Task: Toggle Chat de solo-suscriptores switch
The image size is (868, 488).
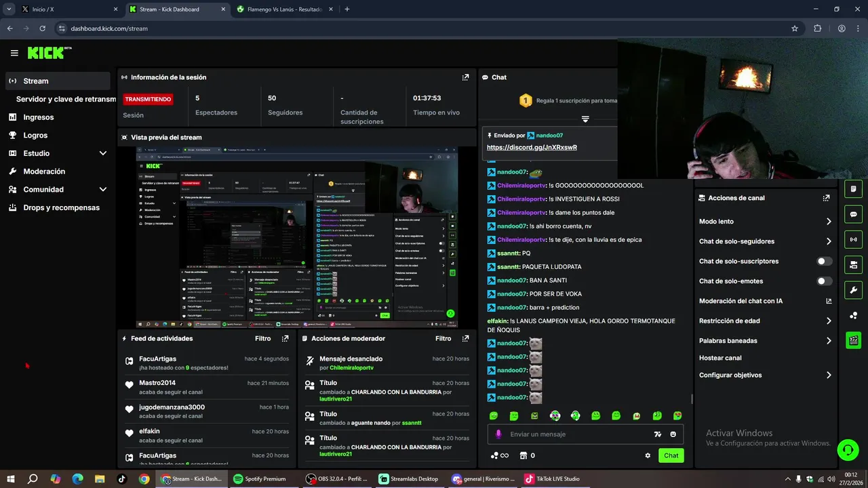Action: coord(825,261)
